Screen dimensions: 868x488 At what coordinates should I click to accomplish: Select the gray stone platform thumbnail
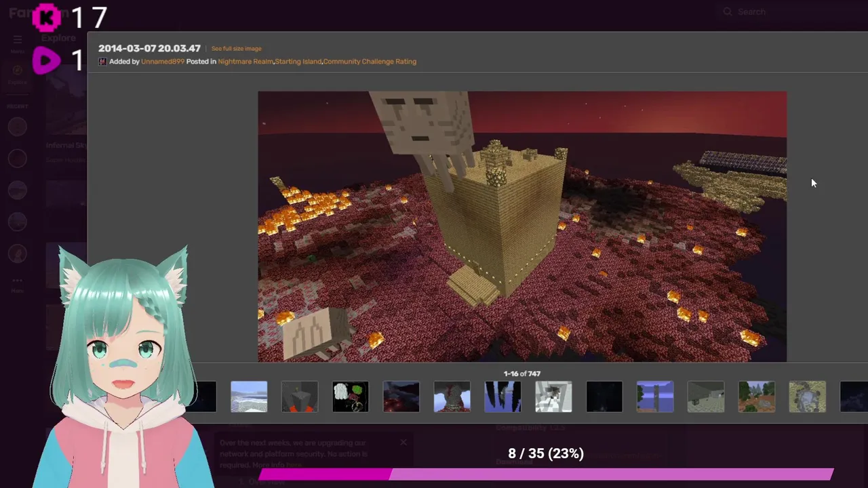coord(706,396)
